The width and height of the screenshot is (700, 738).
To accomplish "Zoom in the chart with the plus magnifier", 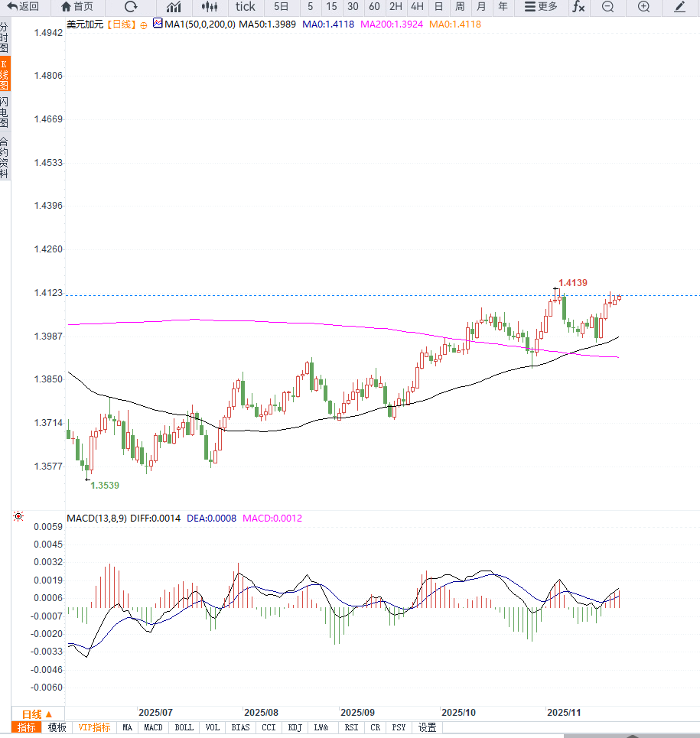I will [643, 7].
